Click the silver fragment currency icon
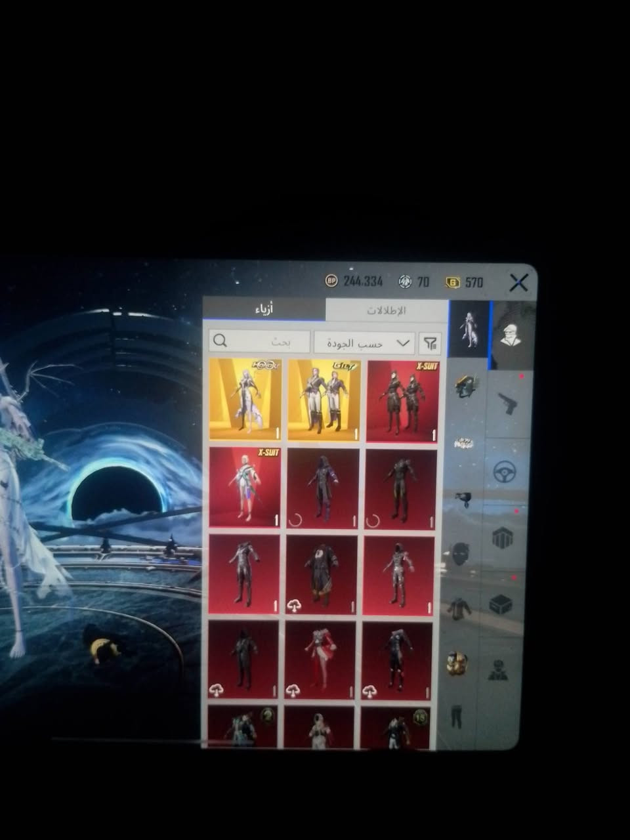This screenshot has height=840, width=630. (x=406, y=282)
